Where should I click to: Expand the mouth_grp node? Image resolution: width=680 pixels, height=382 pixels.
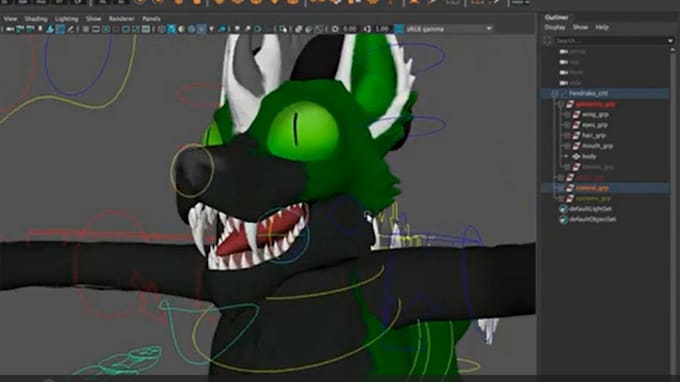click(567, 146)
